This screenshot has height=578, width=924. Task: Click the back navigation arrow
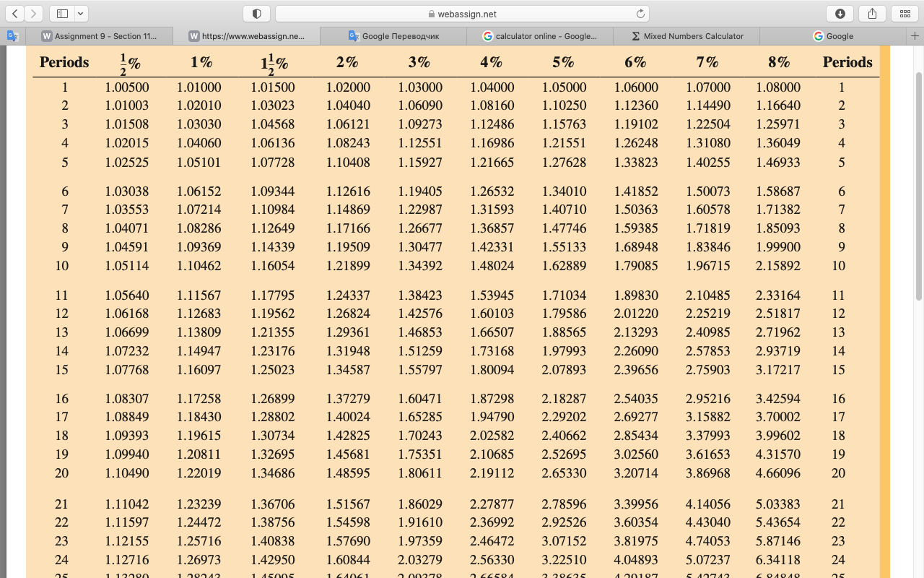point(14,13)
